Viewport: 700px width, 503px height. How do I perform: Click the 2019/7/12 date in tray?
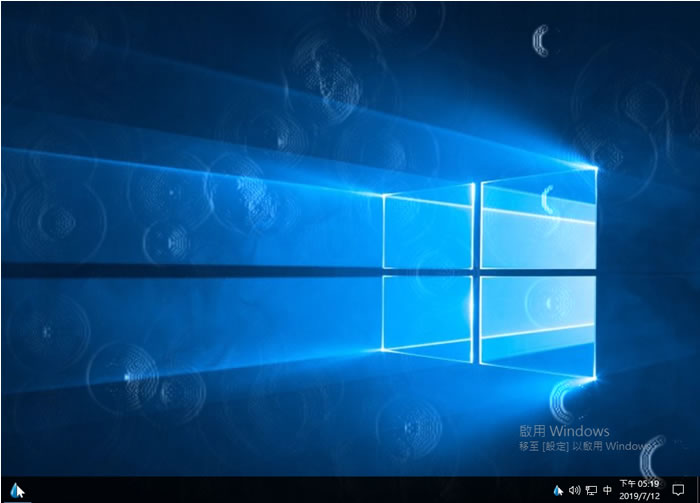click(x=639, y=496)
